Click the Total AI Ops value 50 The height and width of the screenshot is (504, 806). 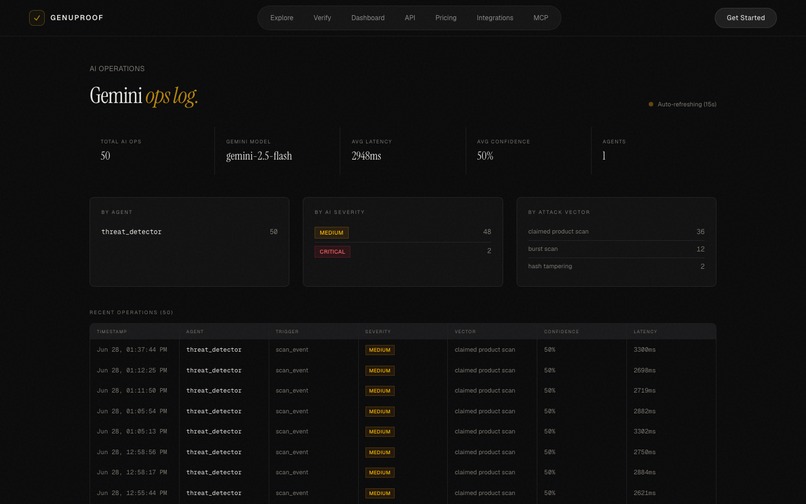[105, 156]
